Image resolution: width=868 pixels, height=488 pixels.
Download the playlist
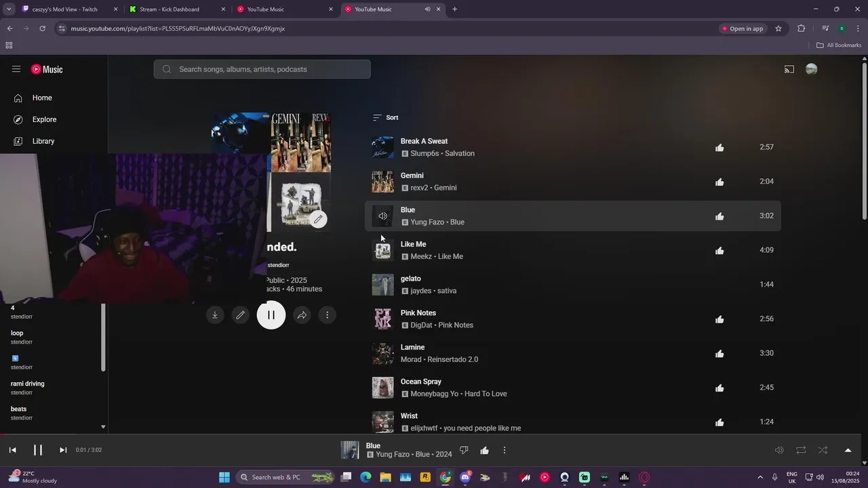click(x=215, y=315)
